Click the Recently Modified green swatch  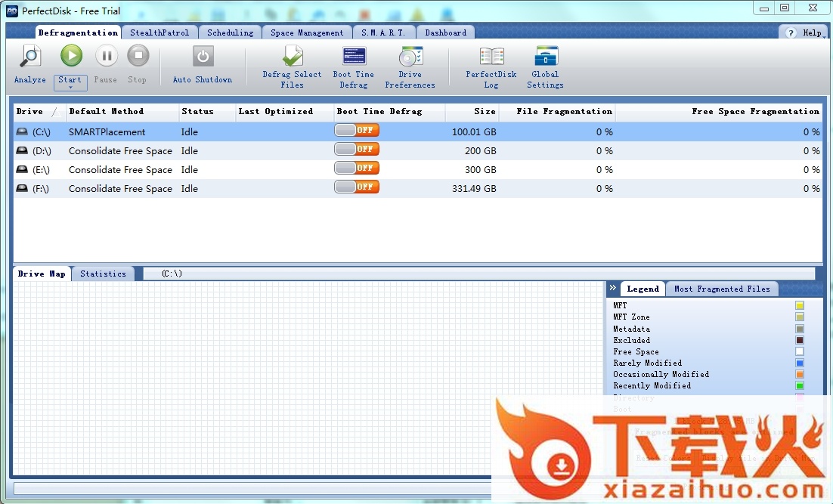(800, 385)
